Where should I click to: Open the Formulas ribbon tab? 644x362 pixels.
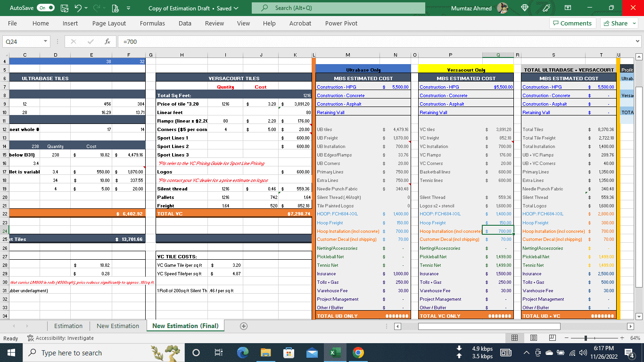point(152,23)
